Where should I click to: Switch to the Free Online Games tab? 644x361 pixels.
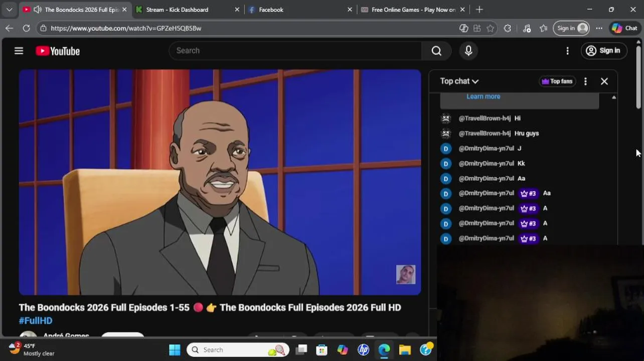click(413, 10)
